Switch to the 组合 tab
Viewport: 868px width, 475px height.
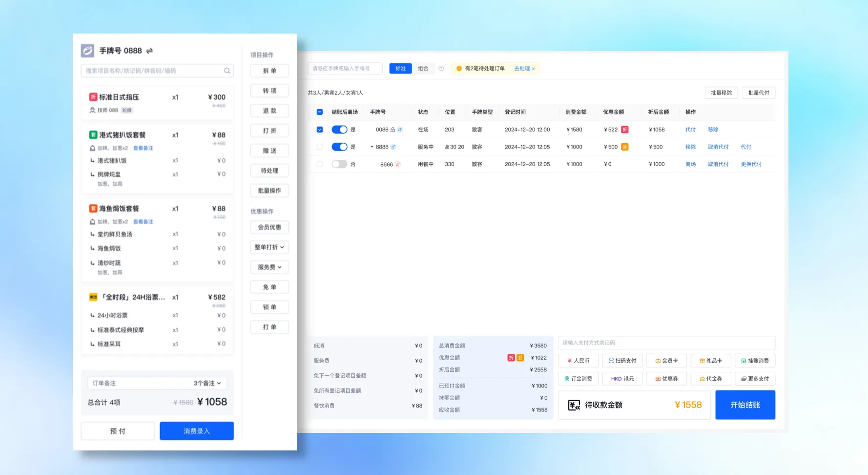click(423, 68)
